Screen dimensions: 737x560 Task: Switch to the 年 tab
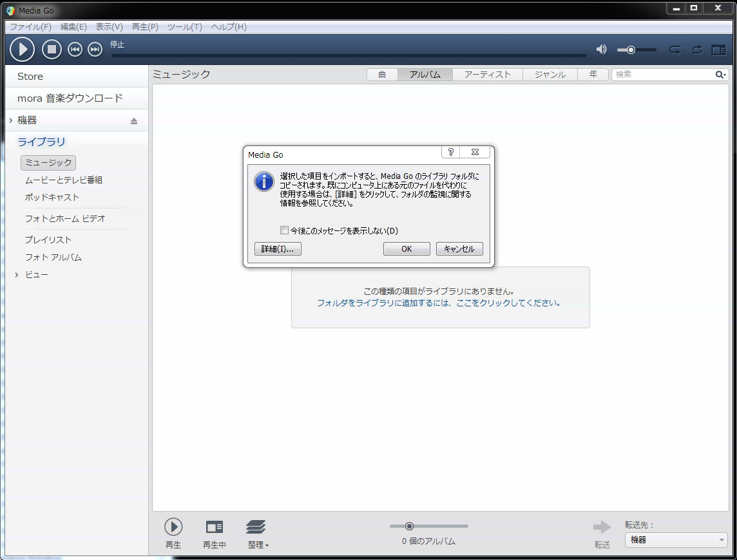tap(593, 74)
